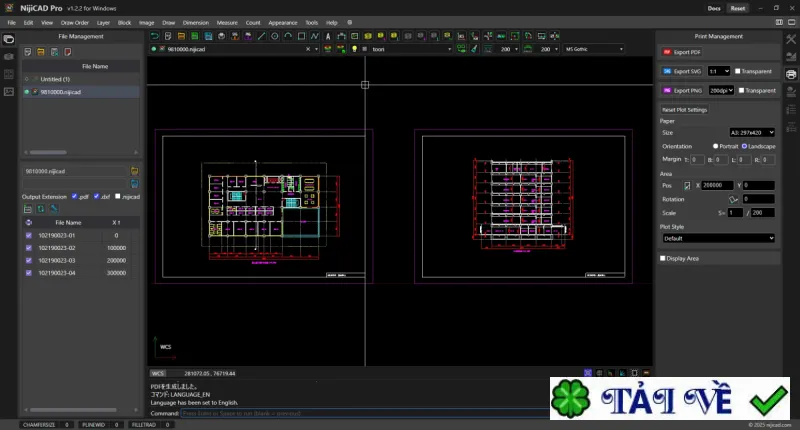Screen dimensions: 800x430
Task: Tick the Display Area checkbox
Action: point(663,259)
